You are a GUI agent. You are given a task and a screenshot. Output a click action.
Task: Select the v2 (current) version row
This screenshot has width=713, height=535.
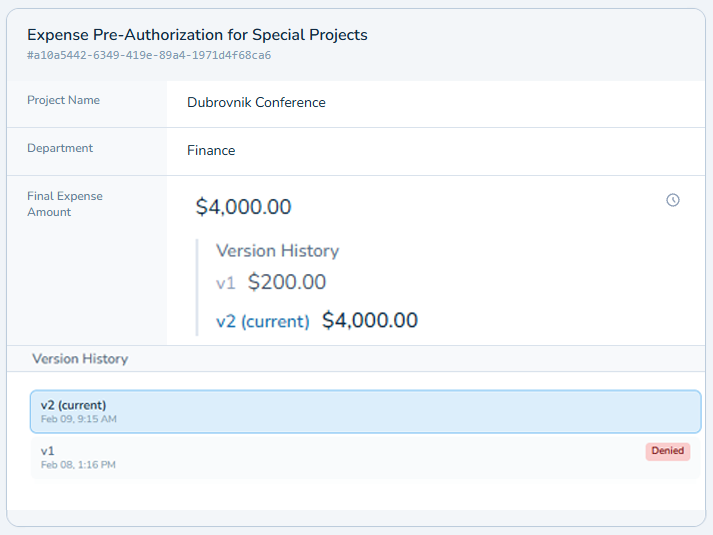click(x=365, y=411)
